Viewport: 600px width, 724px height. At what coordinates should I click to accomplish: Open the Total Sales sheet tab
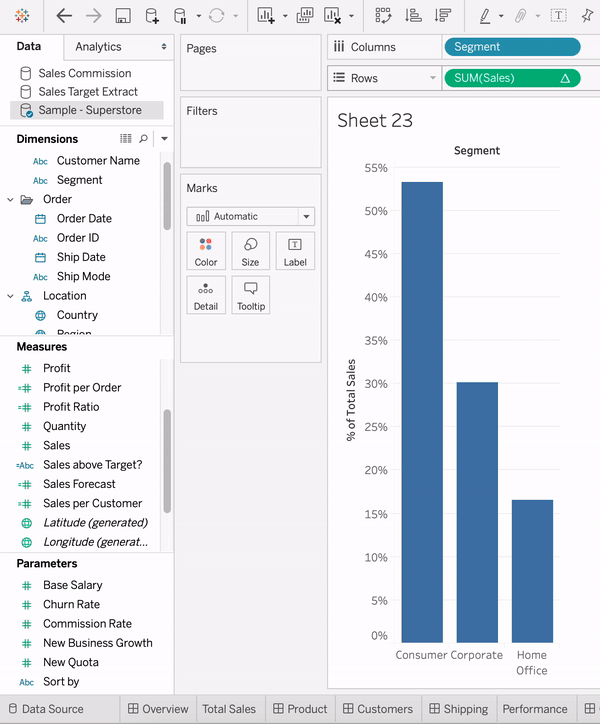click(x=229, y=709)
